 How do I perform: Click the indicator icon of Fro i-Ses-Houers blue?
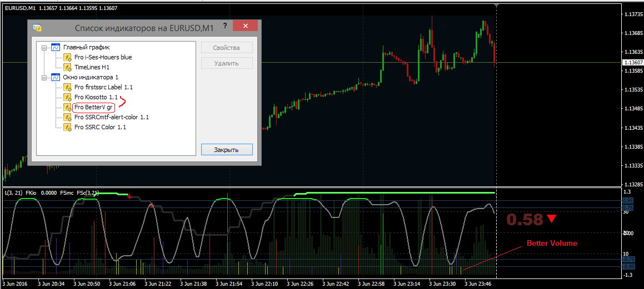pos(67,57)
